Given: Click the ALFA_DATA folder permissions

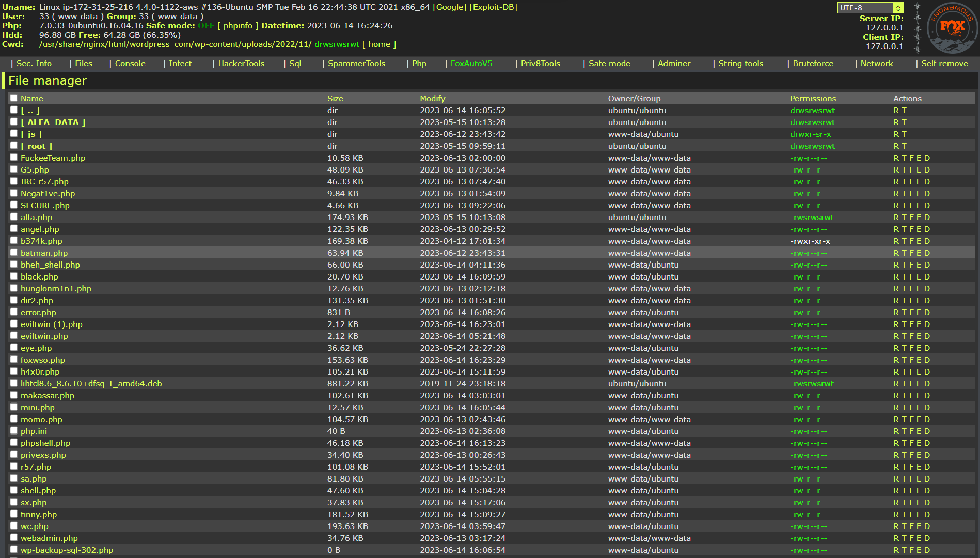Looking at the screenshot, I should 812,122.
